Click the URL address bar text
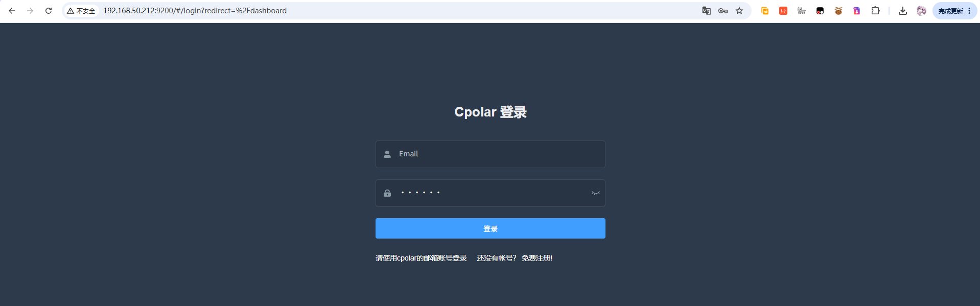This screenshot has width=980, height=306. tap(195, 11)
